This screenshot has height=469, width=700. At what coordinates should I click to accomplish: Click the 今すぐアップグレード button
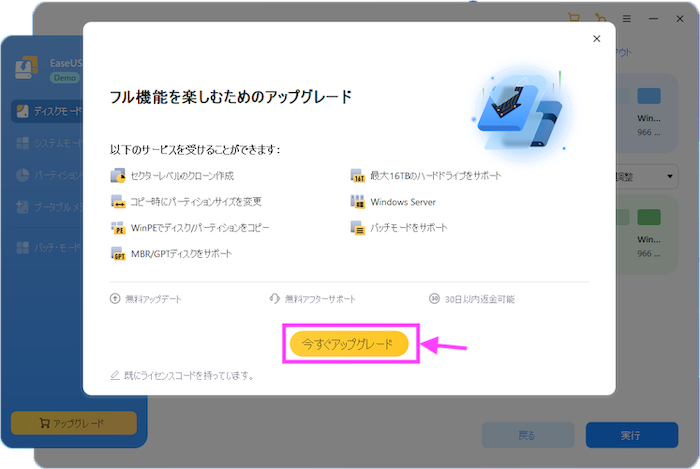tap(349, 344)
